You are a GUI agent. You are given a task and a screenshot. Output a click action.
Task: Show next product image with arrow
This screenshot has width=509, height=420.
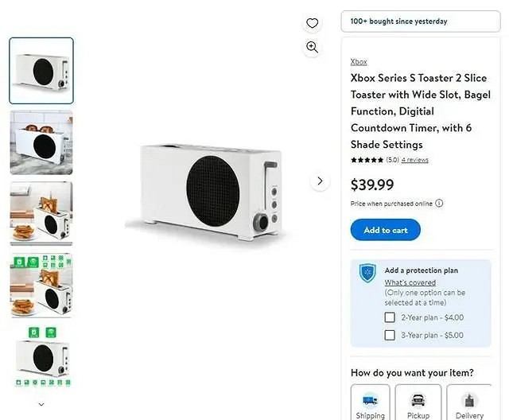tap(320, 181)
